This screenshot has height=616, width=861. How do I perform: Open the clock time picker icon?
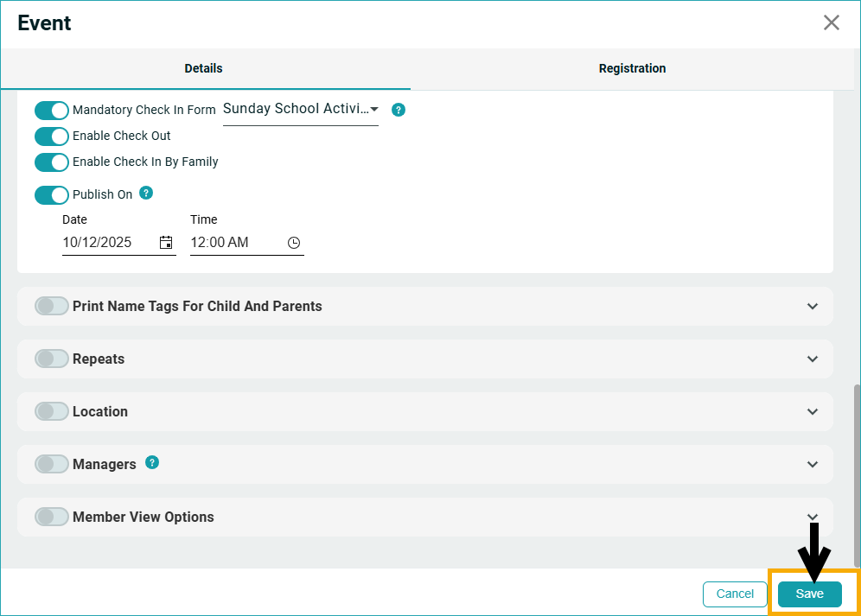point(294,243)
